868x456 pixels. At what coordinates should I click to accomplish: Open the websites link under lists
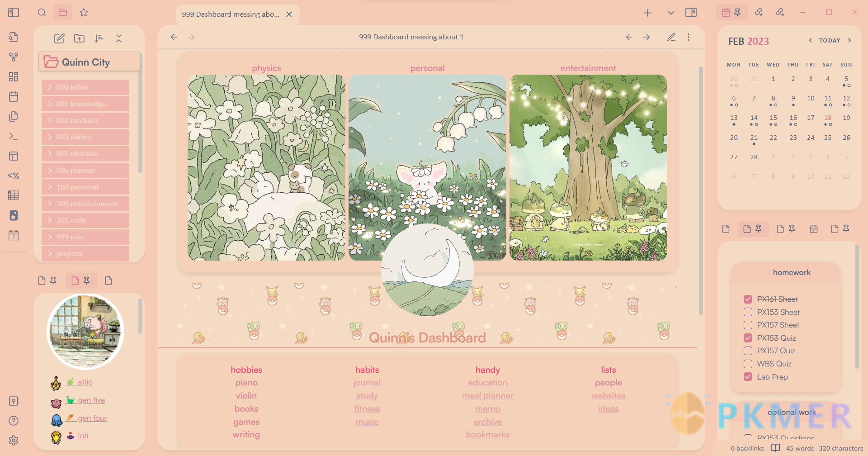[609, 396]
